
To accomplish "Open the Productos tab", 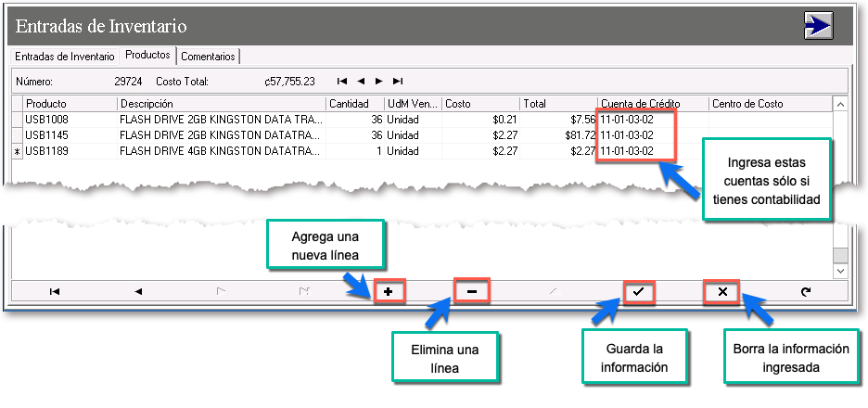I will [x=147, y=55].
